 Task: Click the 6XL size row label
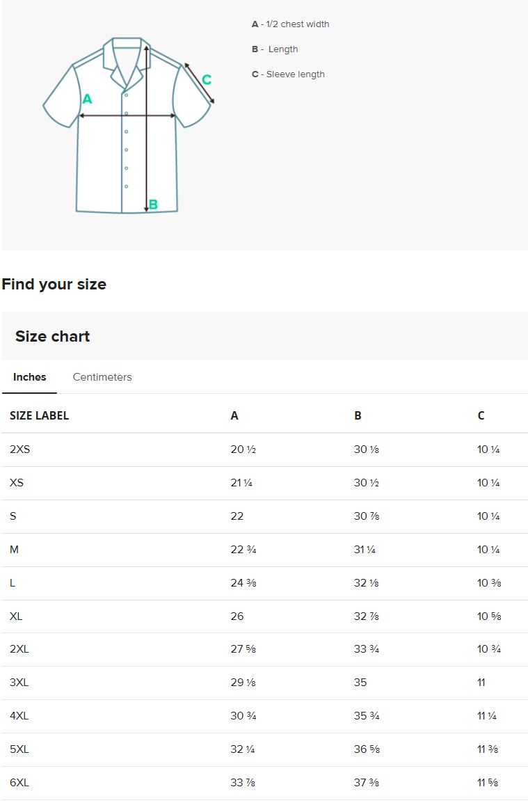[x=19, y=783]
